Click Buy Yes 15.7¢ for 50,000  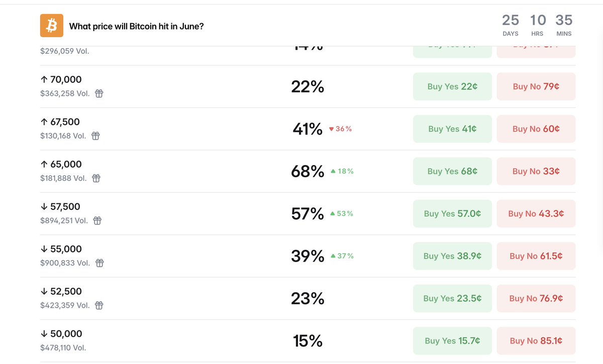[x=452, y=340]
